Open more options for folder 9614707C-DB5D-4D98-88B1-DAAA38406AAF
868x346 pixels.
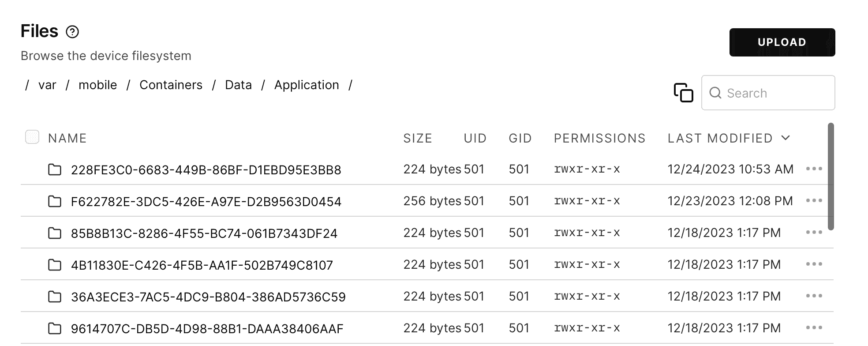point(814,328)
